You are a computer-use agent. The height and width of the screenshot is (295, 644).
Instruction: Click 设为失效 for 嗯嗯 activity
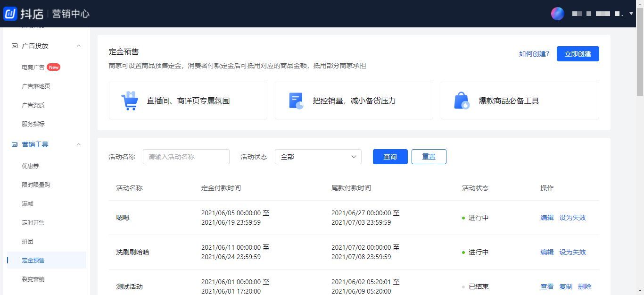[572, 218]
